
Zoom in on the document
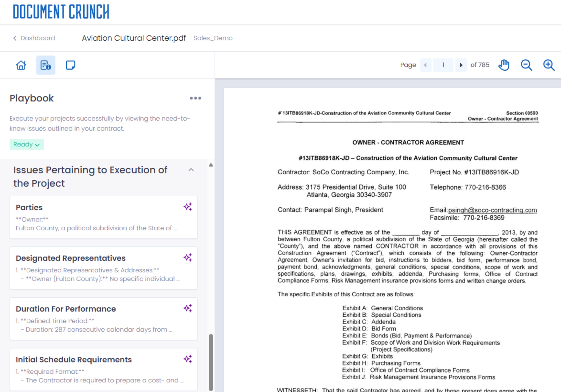[549, 65]
